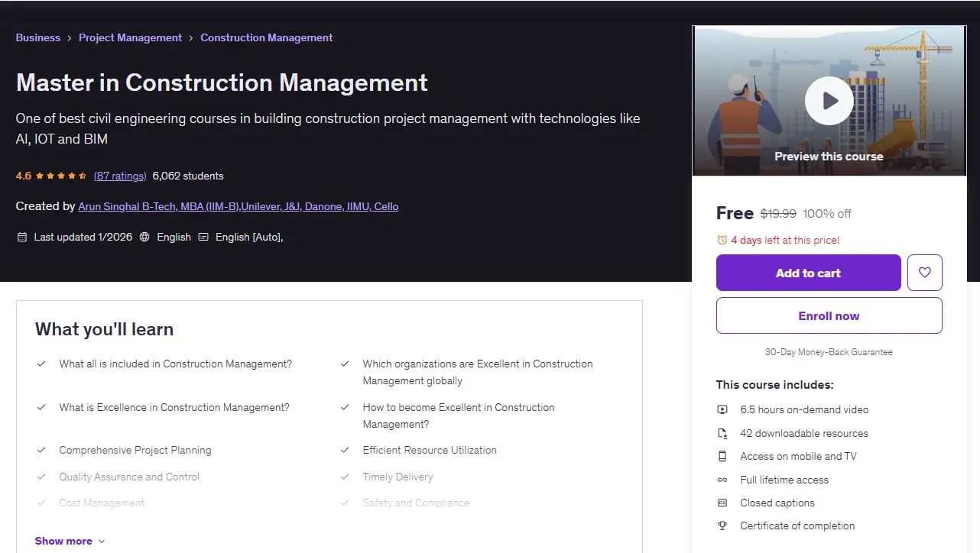Click the Enroll now button
Image resolution: width=980 pixels, height=553 pixels.
[829, 315]
